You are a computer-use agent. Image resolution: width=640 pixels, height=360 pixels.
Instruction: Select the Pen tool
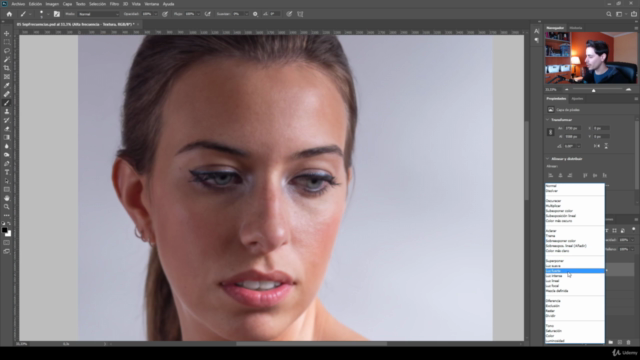(7, 163)
